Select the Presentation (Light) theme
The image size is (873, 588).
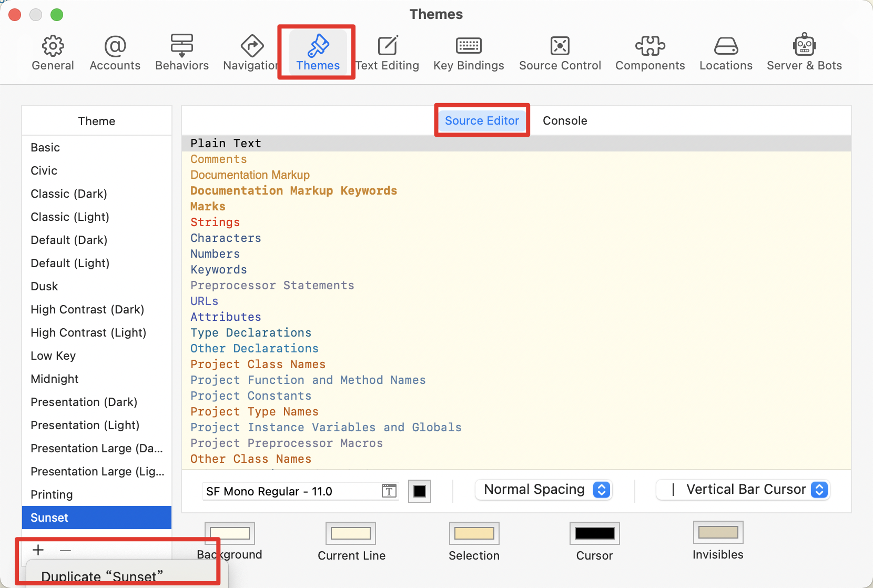pos(97,425)
